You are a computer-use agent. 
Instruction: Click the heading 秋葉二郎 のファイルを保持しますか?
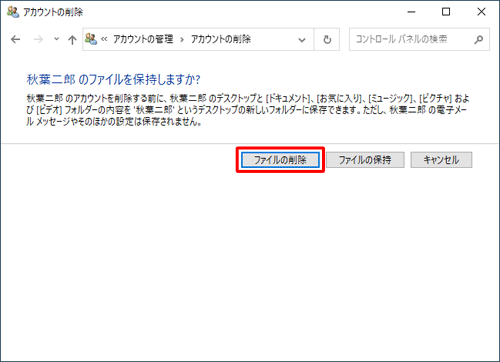click(x=113, y=80)
